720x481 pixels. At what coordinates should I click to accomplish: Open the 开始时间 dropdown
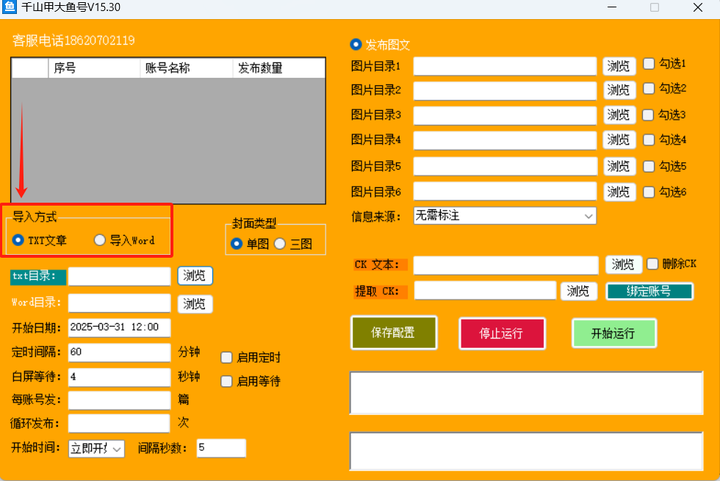click(96, 448)
